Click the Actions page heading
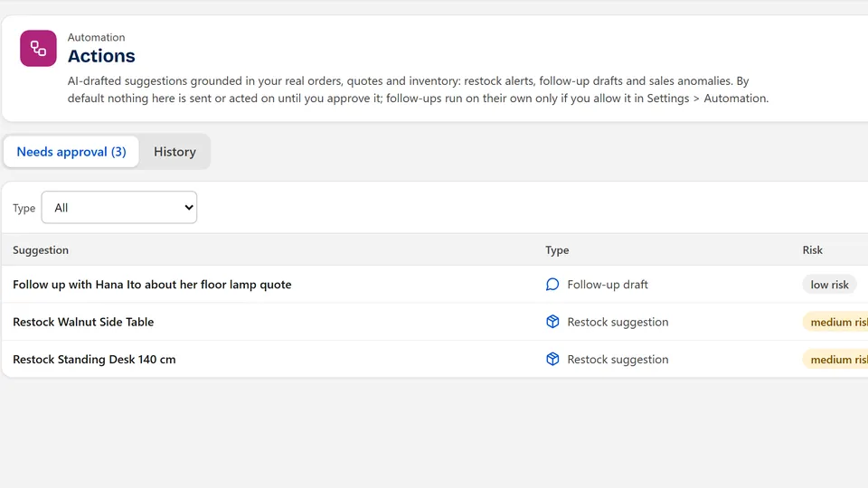 point(101,56)
